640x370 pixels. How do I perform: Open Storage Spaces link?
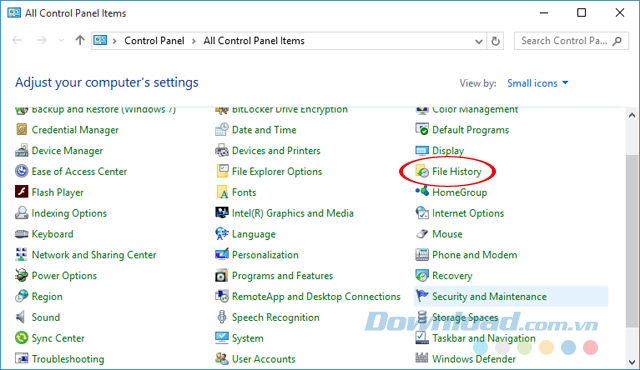pyautogui.click(x=465, y=317)
